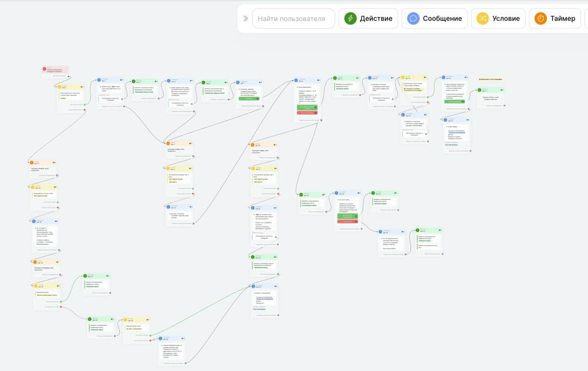The width and height of the screenshot is (588, 371).
Task: Click the blue chat bubble icon beside Сообщение
Action: pyautogui.click(x=413, y=19)
